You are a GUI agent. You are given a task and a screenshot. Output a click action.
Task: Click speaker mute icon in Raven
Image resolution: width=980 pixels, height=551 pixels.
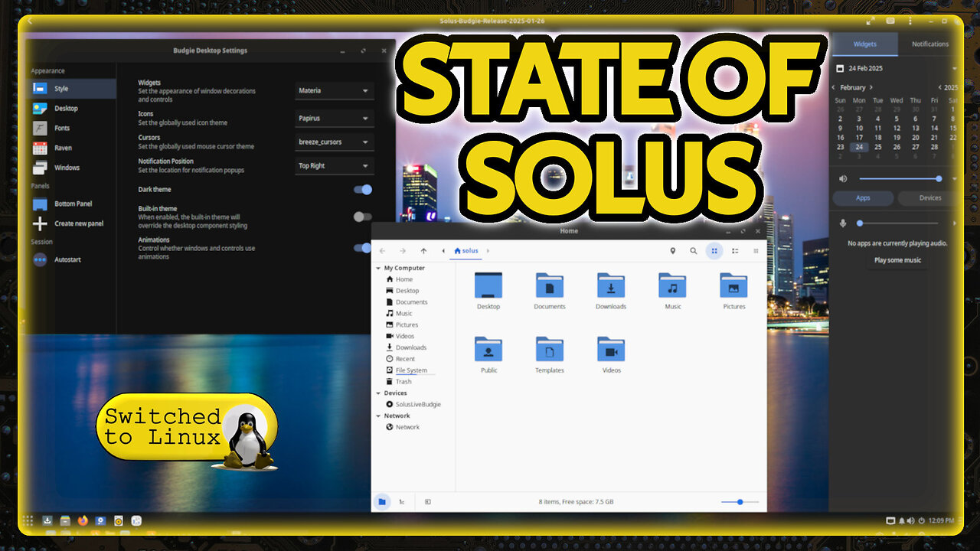[x=843, y=178]
